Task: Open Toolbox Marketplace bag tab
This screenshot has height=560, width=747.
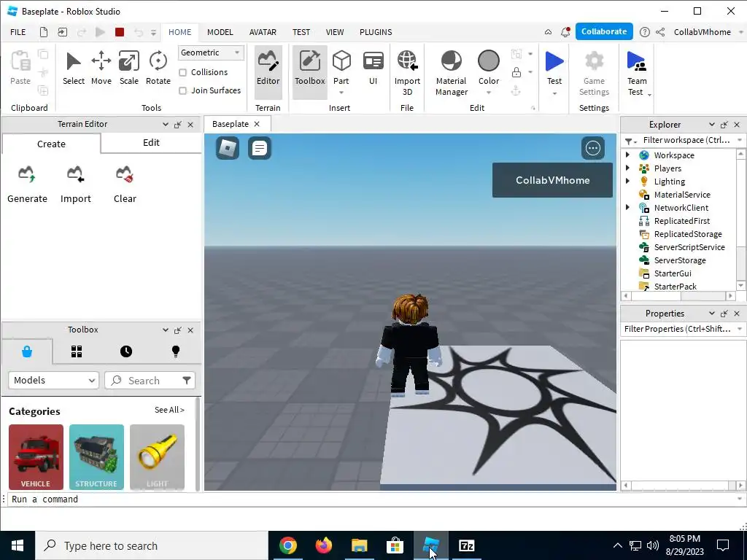Action: [27, 352]
